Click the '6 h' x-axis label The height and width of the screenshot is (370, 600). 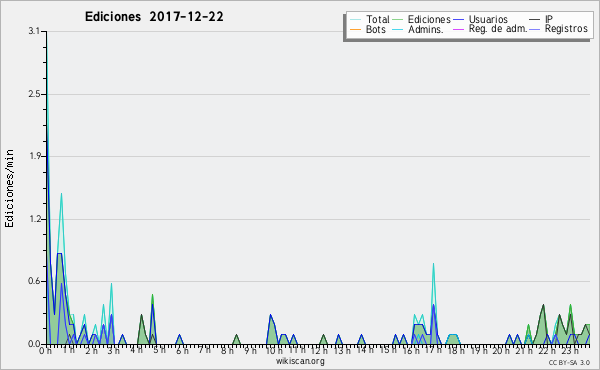(182, 351)
